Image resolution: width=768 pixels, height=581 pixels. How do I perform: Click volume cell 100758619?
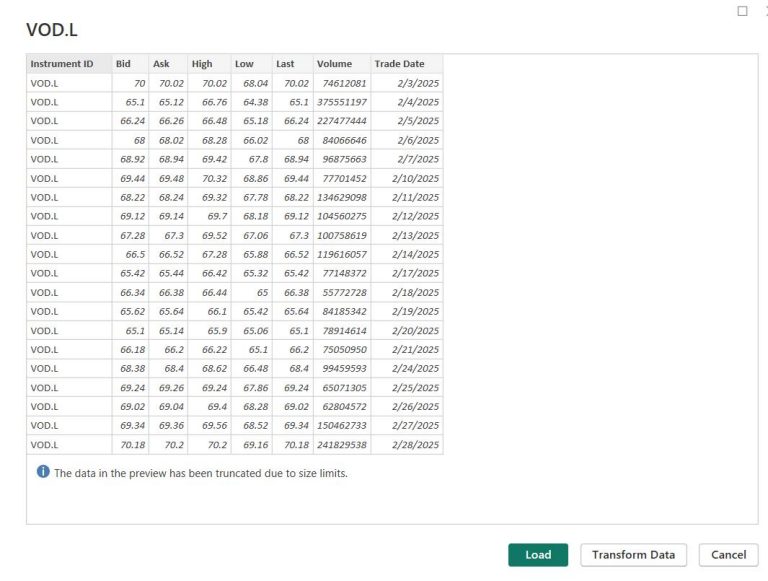click(342, 236)
